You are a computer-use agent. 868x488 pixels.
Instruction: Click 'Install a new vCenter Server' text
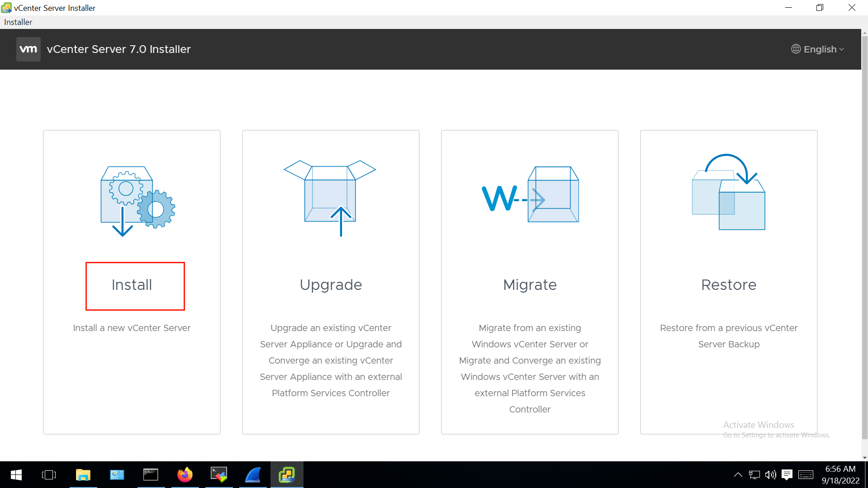132,328
